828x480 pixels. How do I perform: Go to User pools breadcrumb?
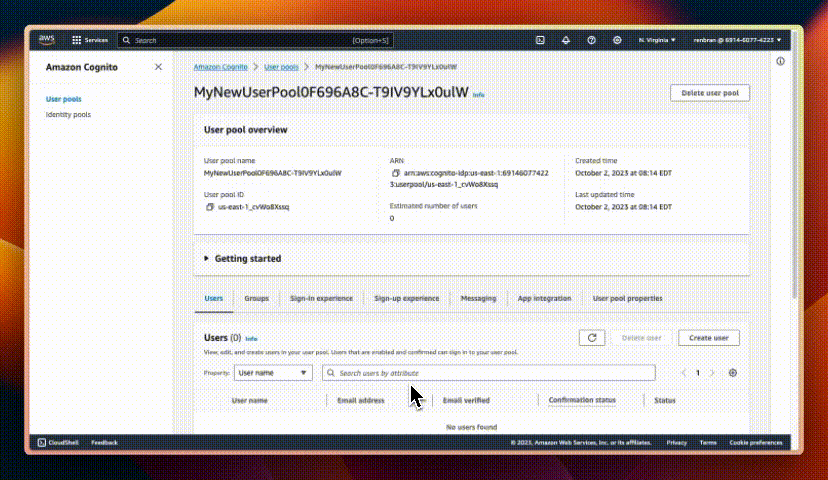[281, 67]
